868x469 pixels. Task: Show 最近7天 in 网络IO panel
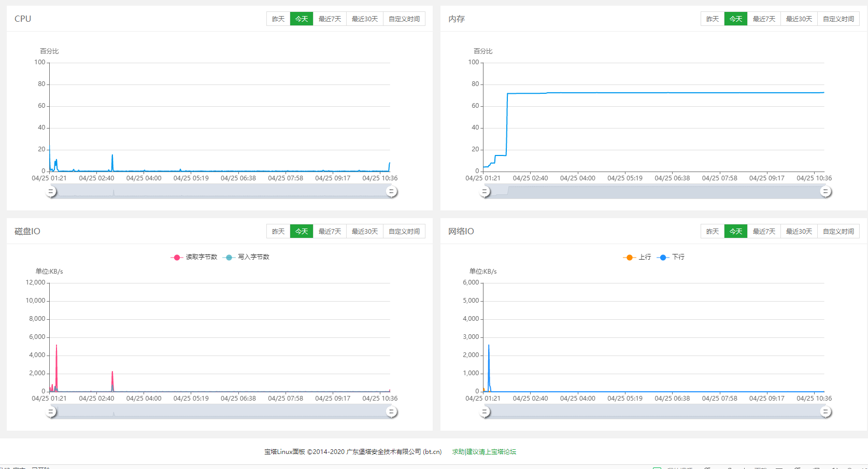pos(764,232)
